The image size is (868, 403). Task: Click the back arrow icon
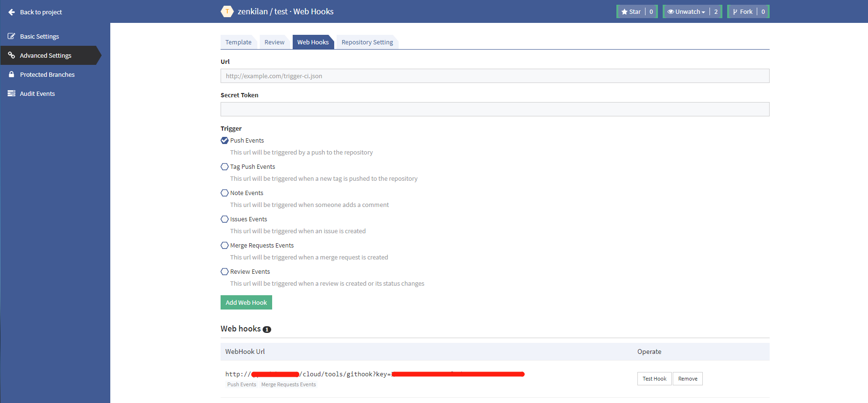click(x=11, y=12)
